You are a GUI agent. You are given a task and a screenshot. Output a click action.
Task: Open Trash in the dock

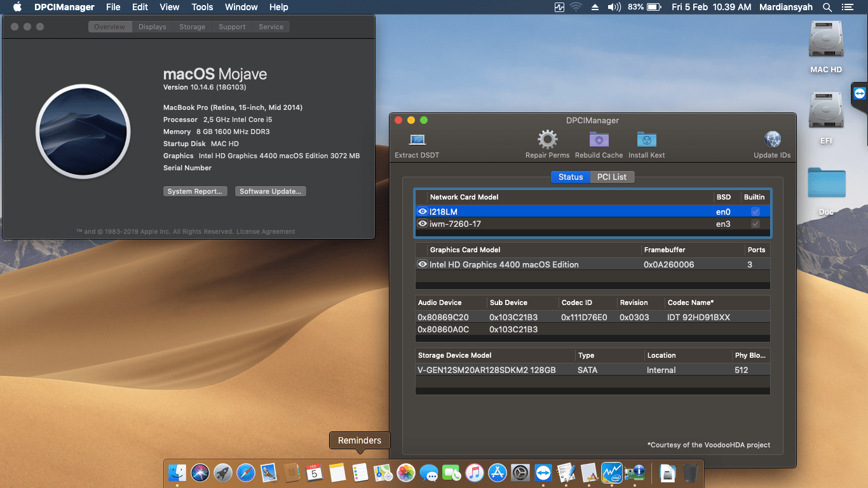691,472
